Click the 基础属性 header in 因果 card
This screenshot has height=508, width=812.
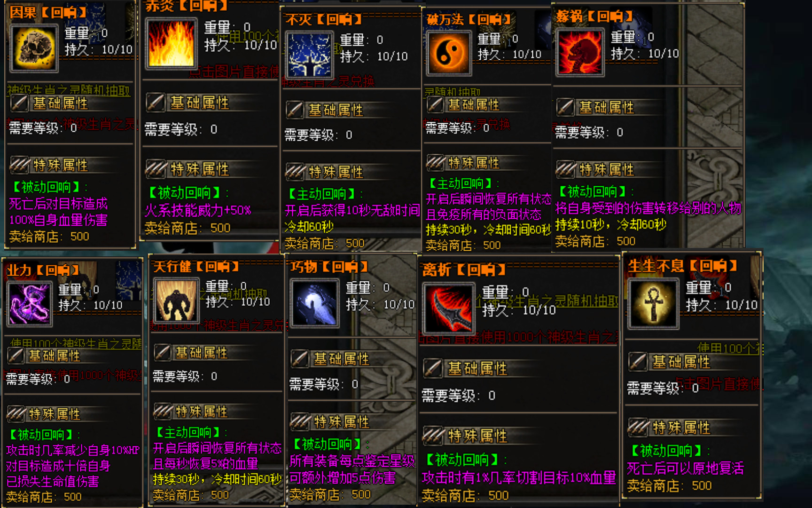coord(60,103)
